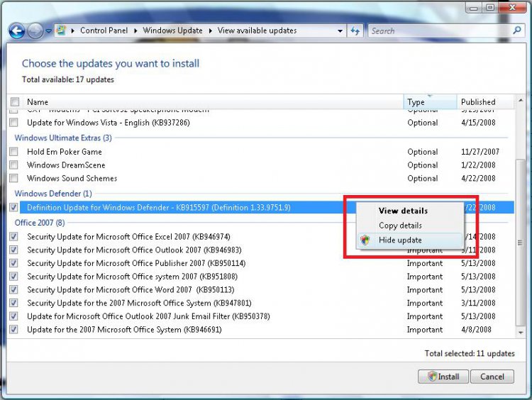Click the Install button
532x400 pixels.
(443, 377)
